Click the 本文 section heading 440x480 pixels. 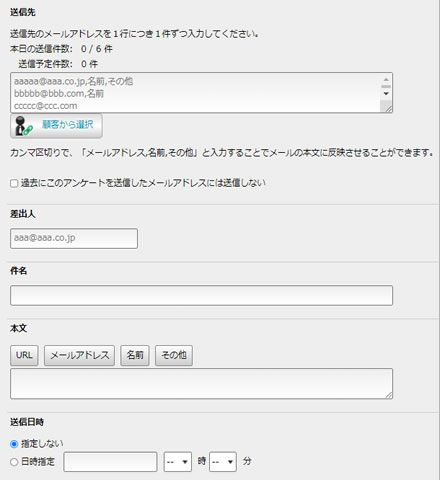pos(19,328)
